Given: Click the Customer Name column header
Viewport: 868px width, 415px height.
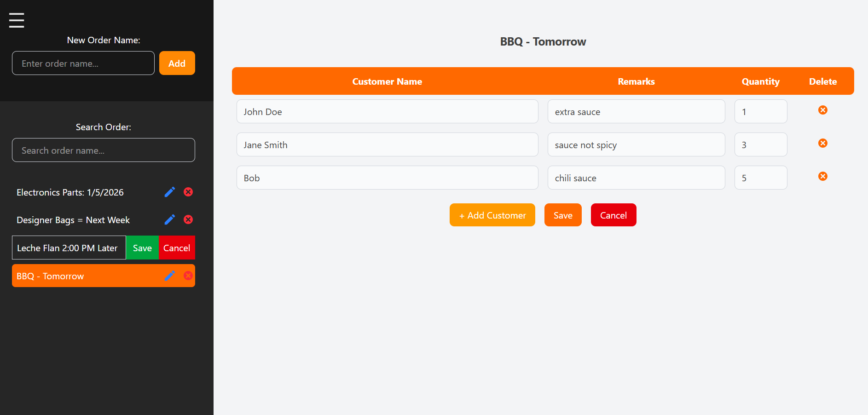Looking at the screenshot, I should [x=387, y=81].
